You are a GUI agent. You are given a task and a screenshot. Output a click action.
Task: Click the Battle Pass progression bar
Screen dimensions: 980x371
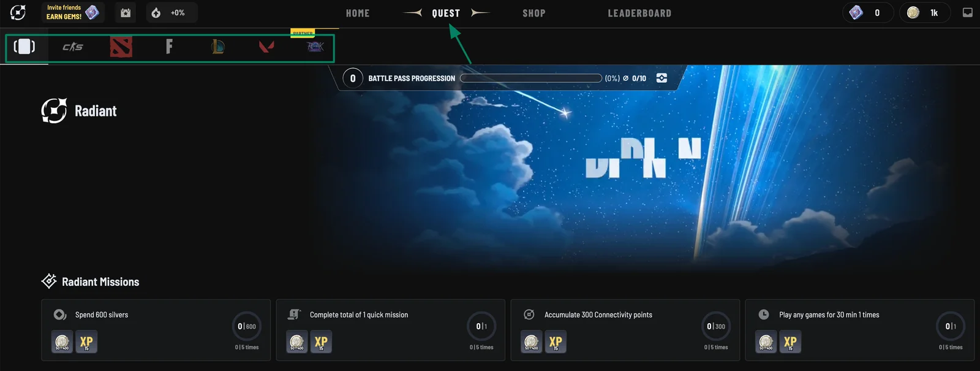click(531, 78)
